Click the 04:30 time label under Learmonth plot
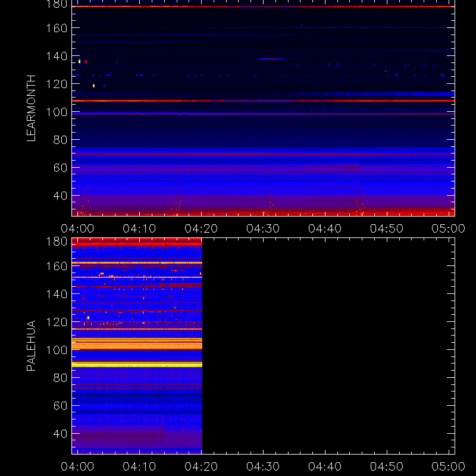 263,228
